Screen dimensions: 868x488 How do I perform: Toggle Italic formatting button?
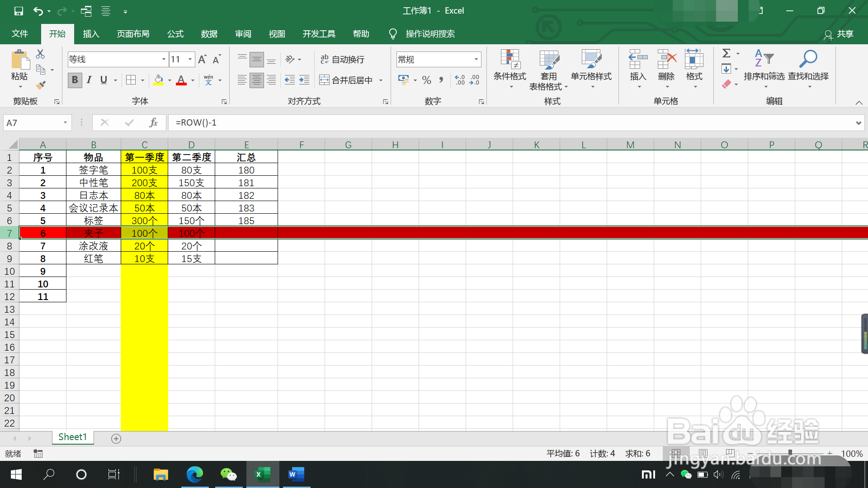pos(89,80)
